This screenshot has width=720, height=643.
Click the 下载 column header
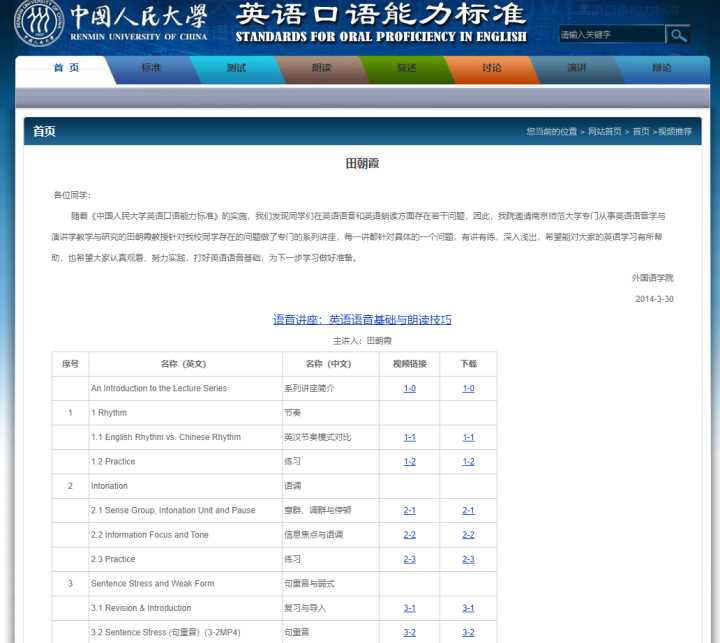pos(468,364)
